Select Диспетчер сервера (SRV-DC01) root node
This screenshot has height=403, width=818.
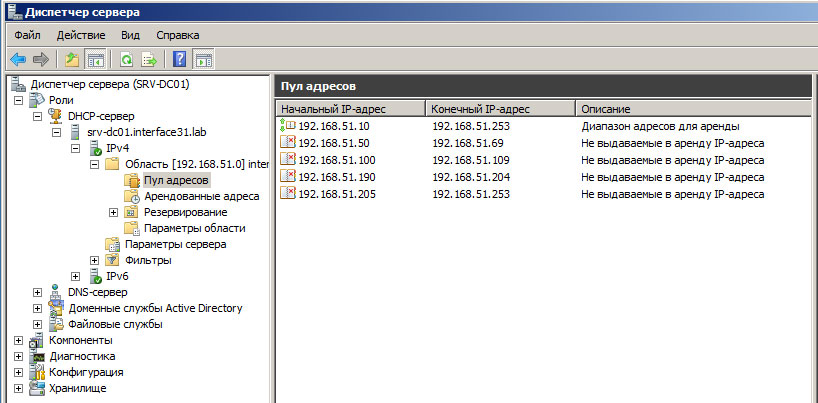(x=110, y=84)
